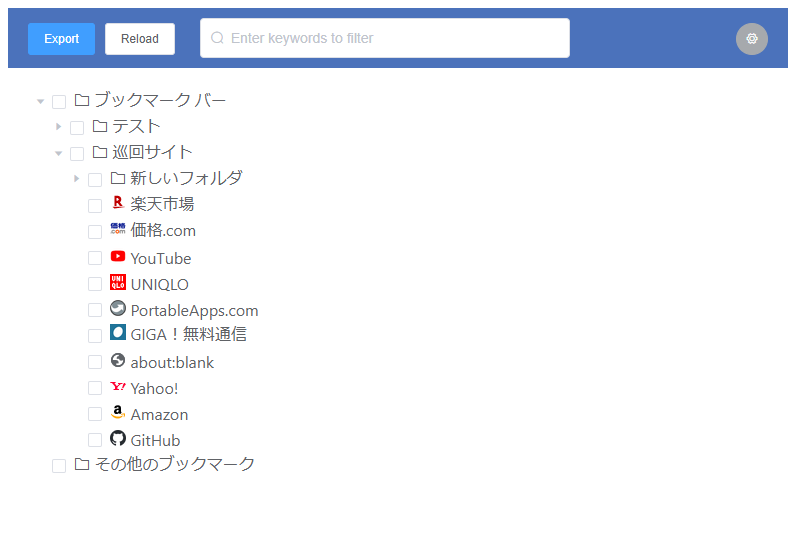Open settings via the gear icon
This screenshot has height=540, width=796.
pyautogui.click(x=751, y=39)
